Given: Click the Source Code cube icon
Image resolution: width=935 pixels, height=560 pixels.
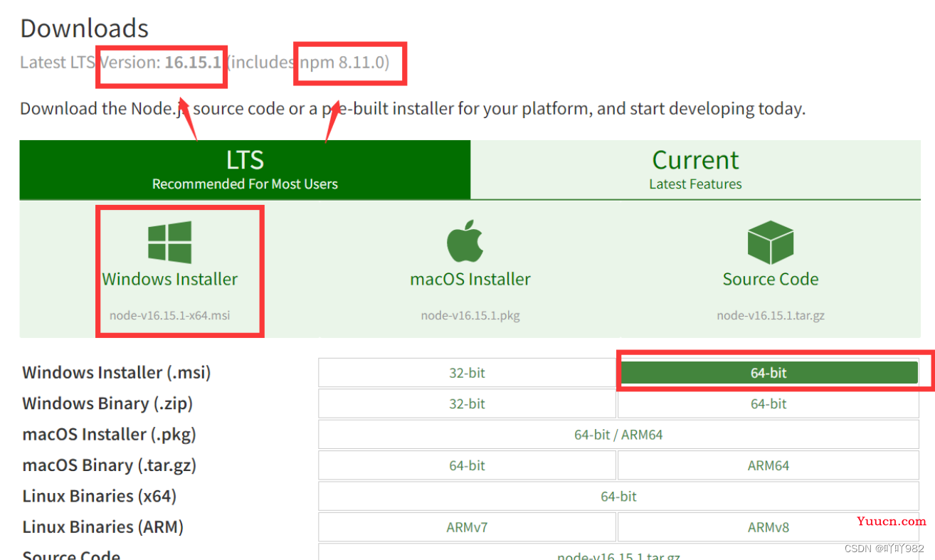Looking at the screenshot, I should 771,242.
